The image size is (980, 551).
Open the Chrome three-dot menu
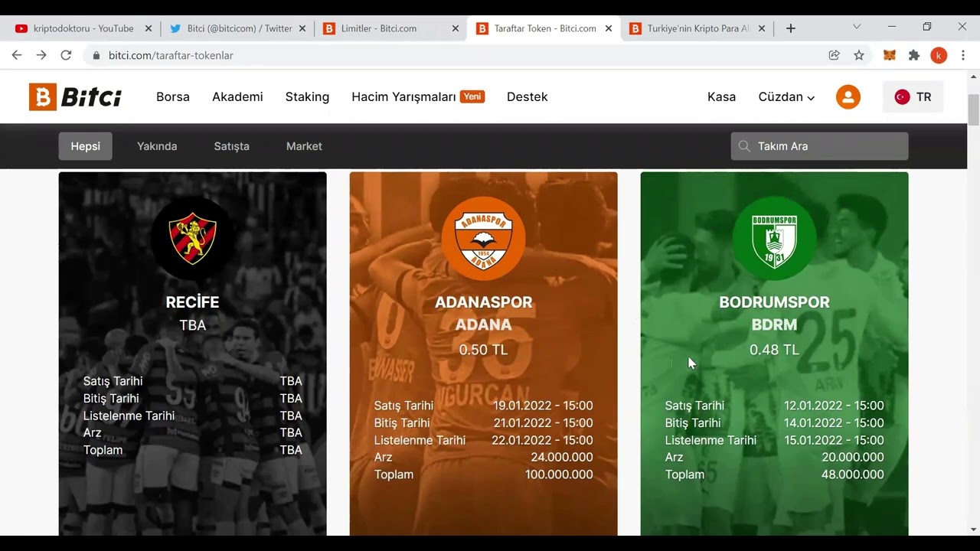click(963, 55)
